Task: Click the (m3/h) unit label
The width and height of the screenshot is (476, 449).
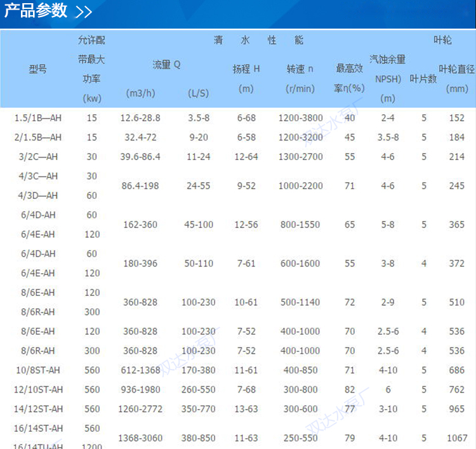Action: [140, 93]
